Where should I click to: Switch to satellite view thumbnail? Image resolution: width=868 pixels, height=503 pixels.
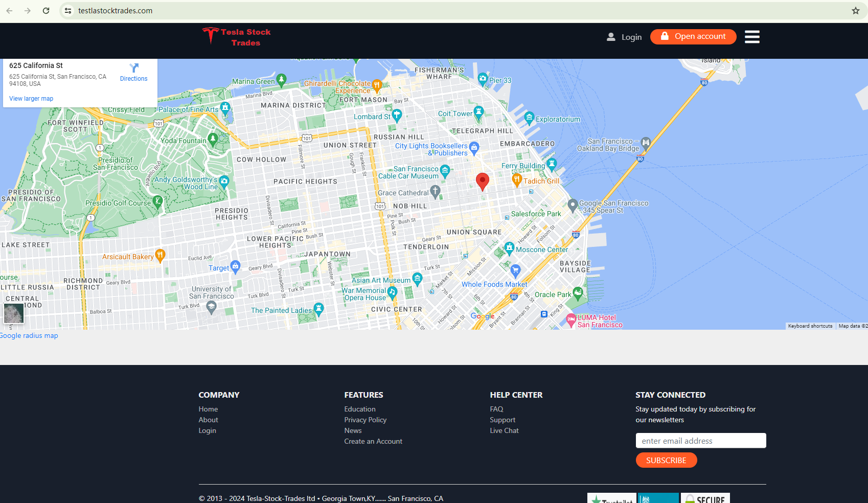(x=14, y=313)
